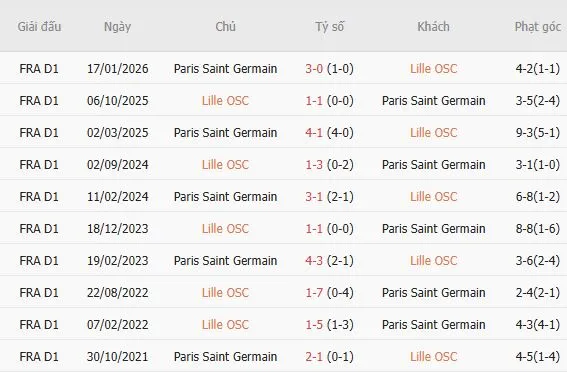Click the Ngày column header

click(118, 27)
